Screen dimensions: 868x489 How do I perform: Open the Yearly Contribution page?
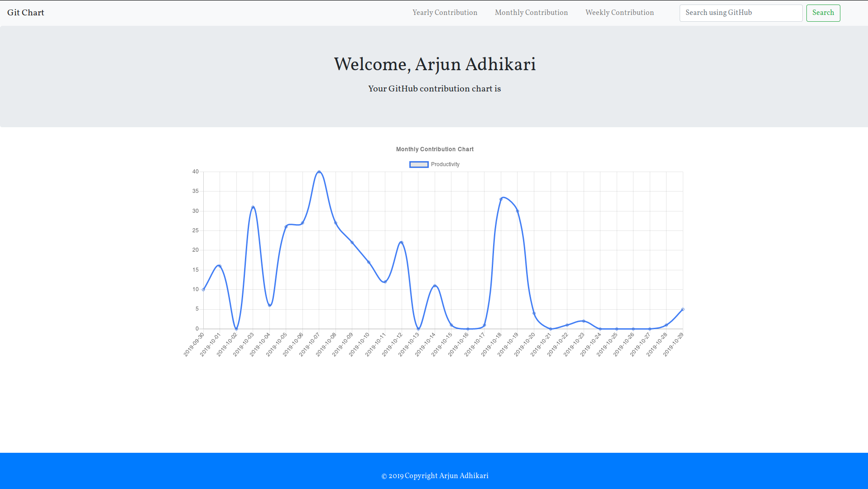(x=445, y=13)
